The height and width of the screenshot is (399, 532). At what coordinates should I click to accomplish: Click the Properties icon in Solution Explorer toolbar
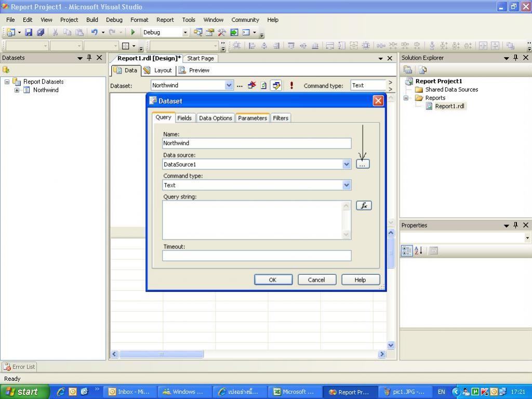(408, 70)
